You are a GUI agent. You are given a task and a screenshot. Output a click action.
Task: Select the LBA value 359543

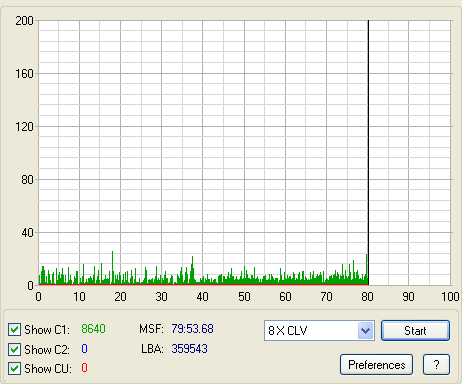coord(189,349)
